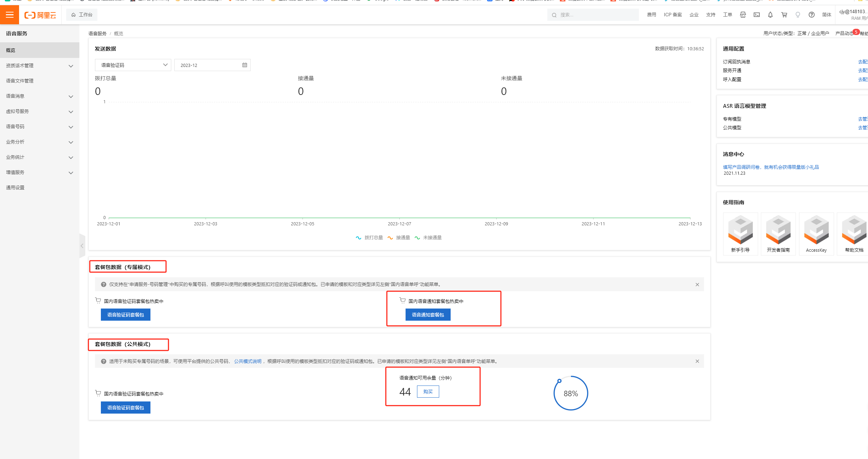Click 语音通知套餐包 button

point(428,315)
